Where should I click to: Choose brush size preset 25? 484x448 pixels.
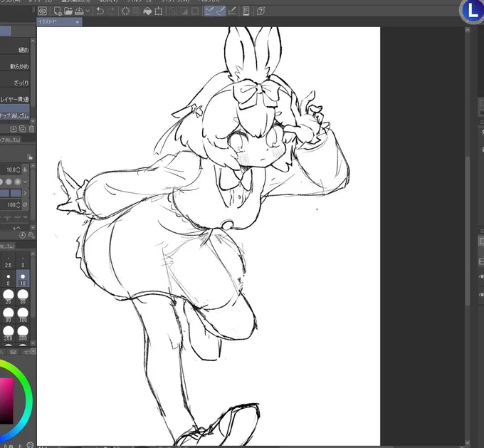[9, 297]
